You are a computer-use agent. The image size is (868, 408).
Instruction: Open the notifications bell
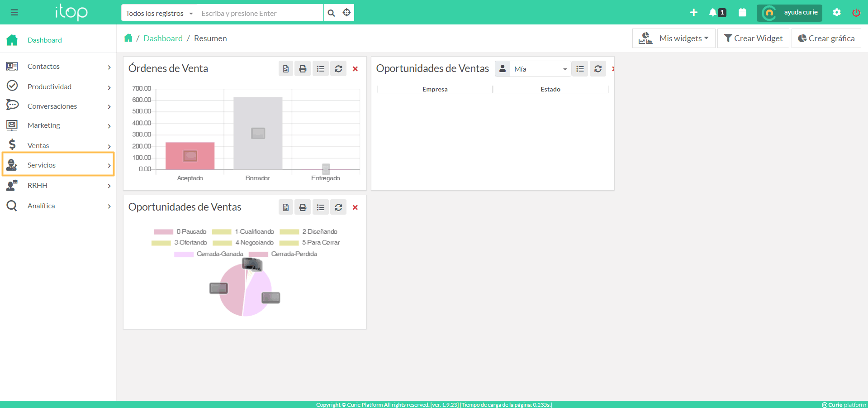713,13
